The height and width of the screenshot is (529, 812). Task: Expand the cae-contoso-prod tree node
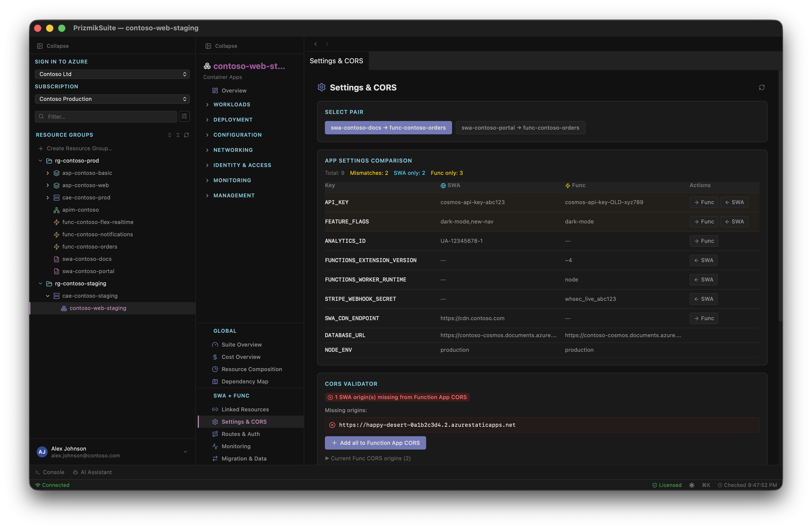[47, 197]
